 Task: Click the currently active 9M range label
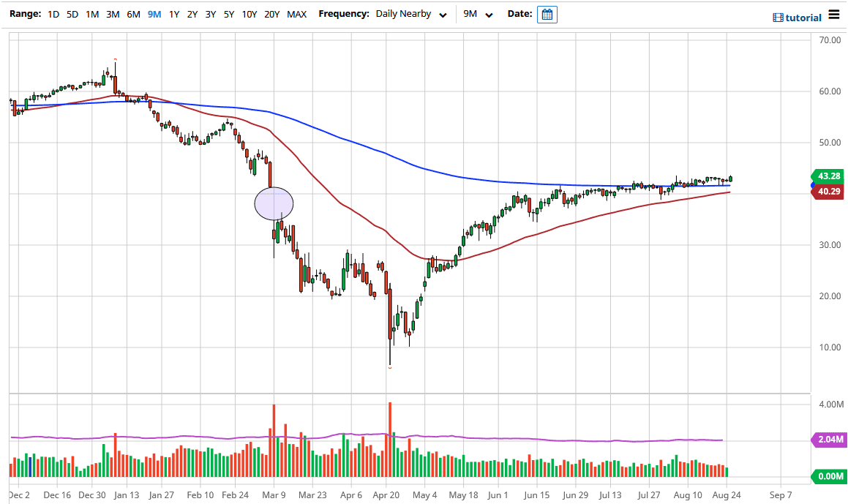152,14
